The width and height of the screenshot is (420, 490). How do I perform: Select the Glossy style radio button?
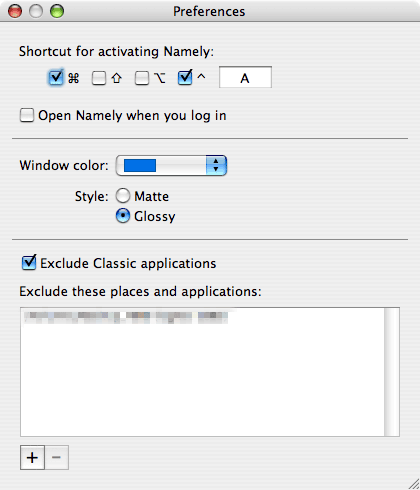pyautogui.click(x=123, y=216)
